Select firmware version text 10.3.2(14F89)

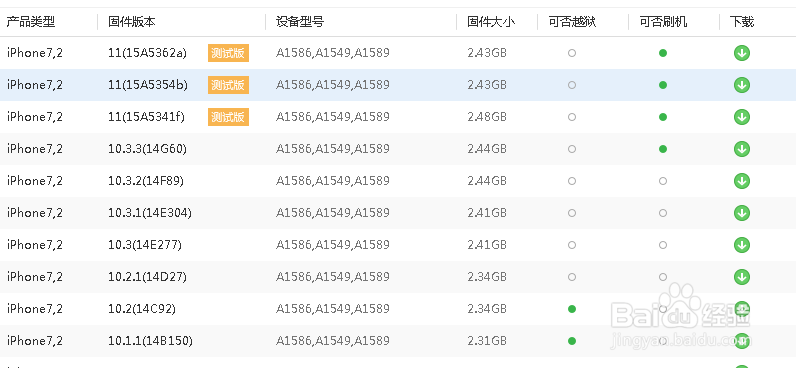click(x=146, y=181)
